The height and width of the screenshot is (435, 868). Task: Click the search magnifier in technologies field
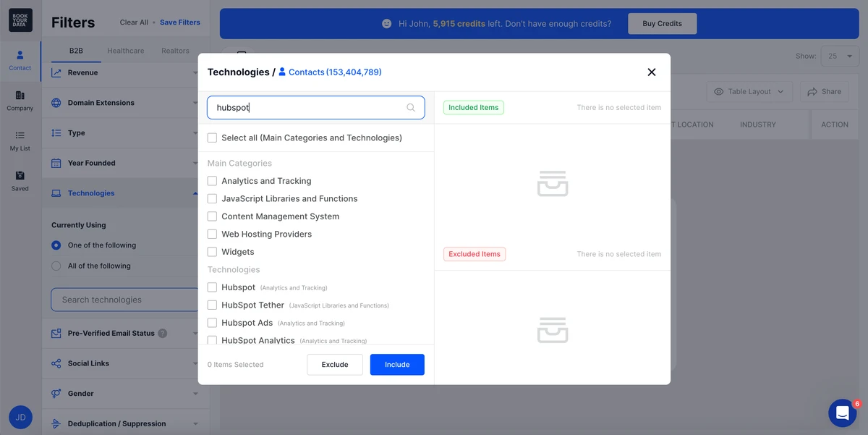click(411, 108)
